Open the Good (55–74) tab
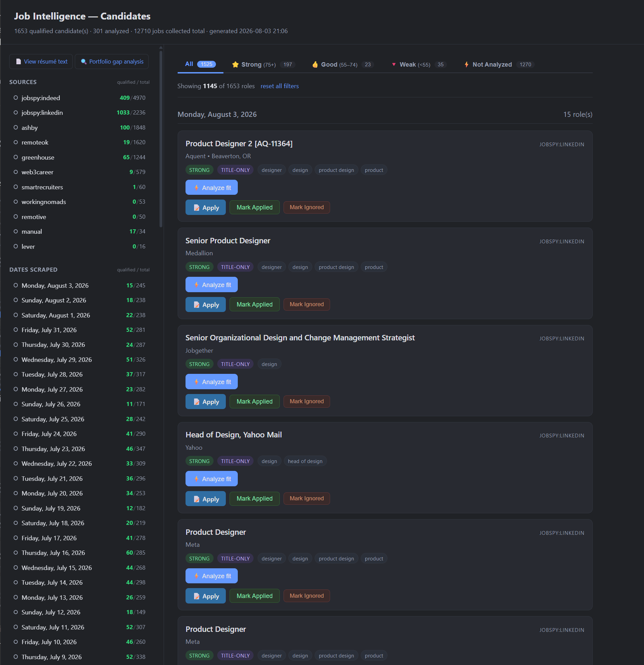 tap(343, 65)
